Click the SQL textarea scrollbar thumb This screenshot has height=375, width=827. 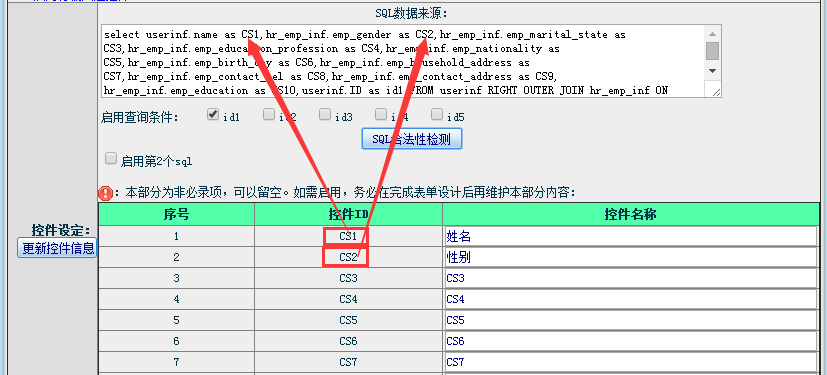tap(713, 51)
